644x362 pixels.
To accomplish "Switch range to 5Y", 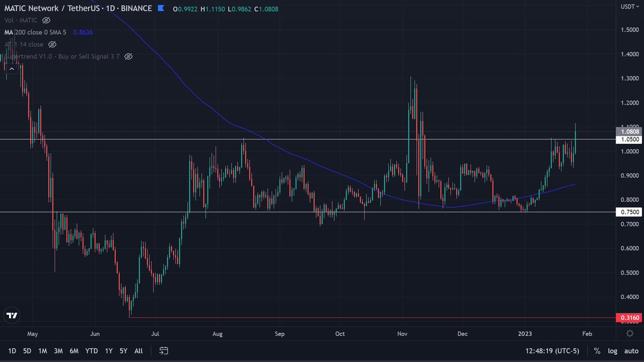I will [x=123, y=351].
